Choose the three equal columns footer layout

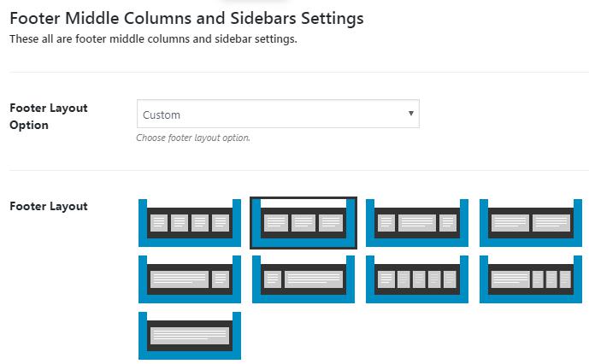(303, 223)
